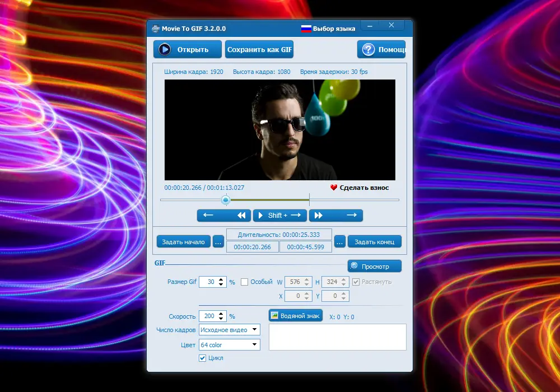Click the Длительность duration text

pyautogui.click(x=278, y=235)
